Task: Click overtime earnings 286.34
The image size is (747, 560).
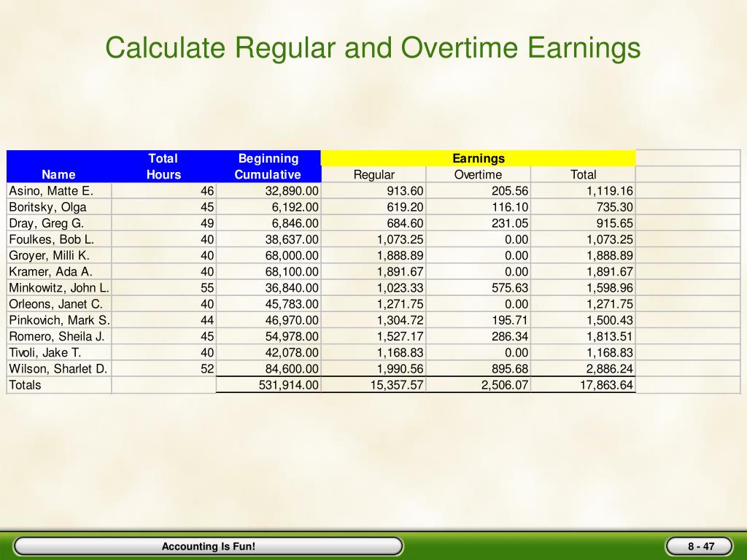Action: tap(510, 337)
